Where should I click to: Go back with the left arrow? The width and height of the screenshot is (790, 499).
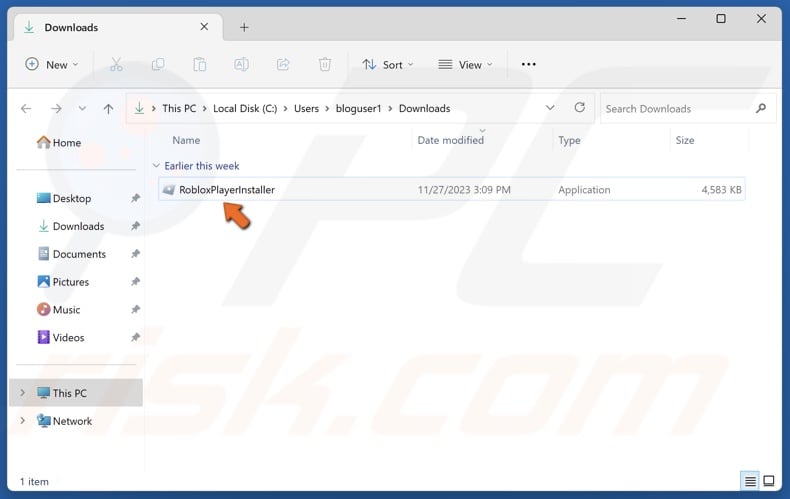point(26,108)
